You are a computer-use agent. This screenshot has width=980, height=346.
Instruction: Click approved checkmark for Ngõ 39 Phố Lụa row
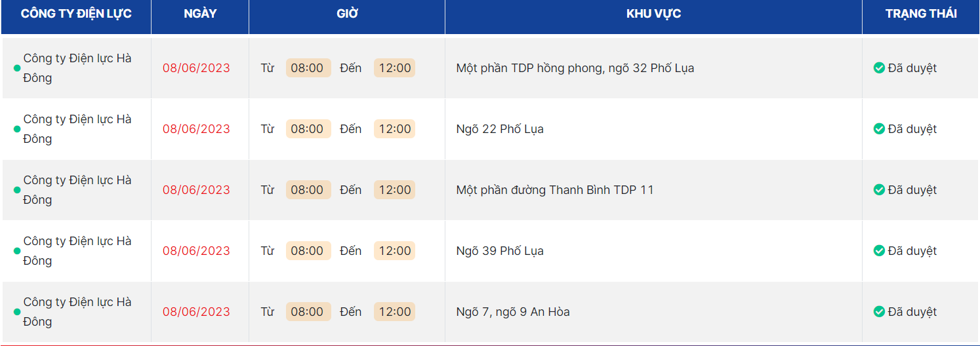(879, 251)
